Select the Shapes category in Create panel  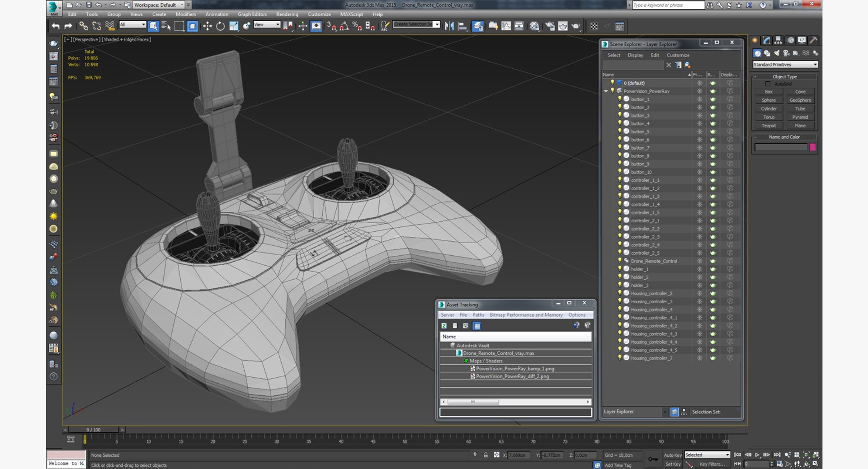767,53
